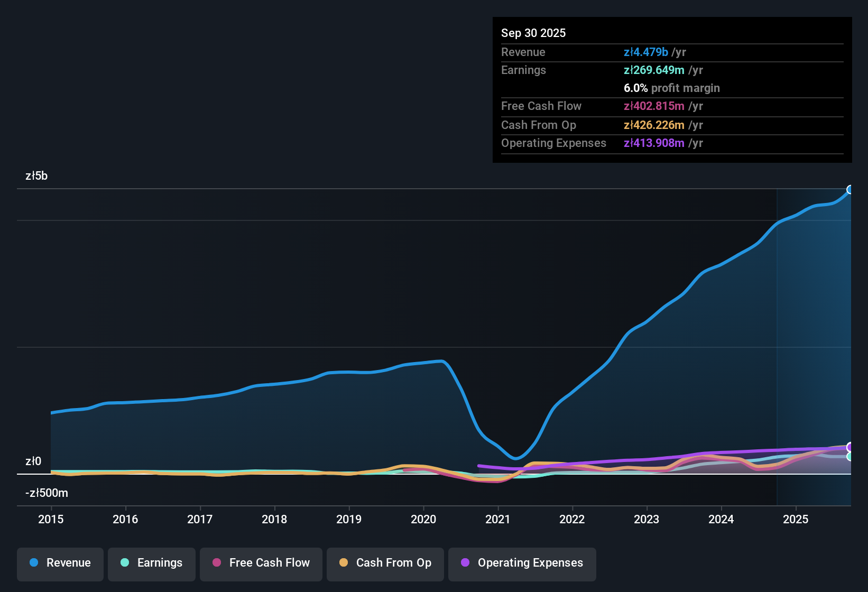Select the 2021 axis label

tap(497, 520)
